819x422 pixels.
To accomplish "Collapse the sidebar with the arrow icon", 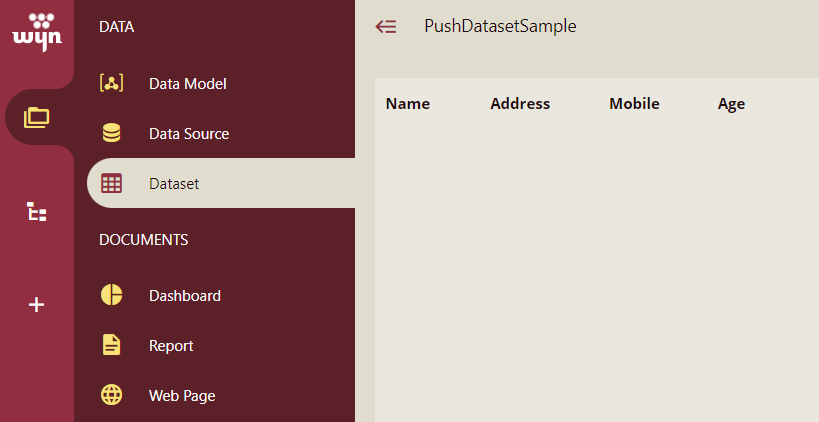I will click(x=386, y=27).
